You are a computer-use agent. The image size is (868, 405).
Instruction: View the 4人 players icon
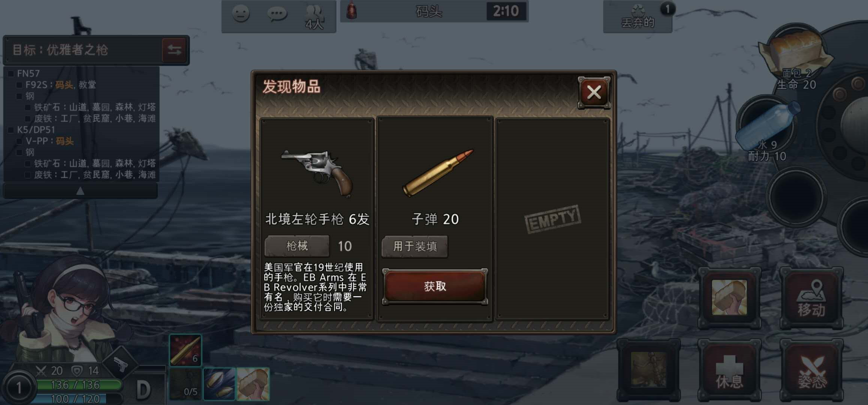(314, 17)
